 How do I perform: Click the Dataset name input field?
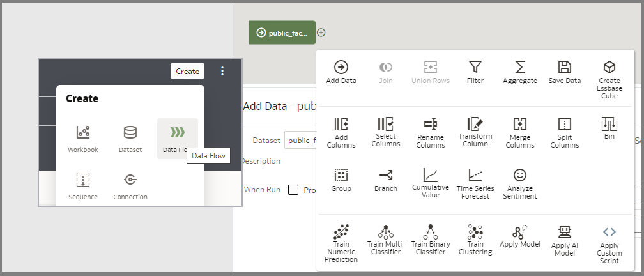pos(301,141)
